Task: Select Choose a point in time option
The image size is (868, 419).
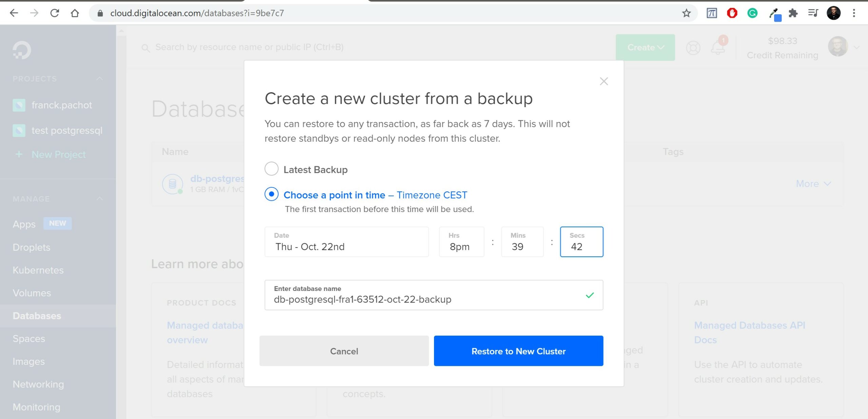Action: tap(271, 194)
